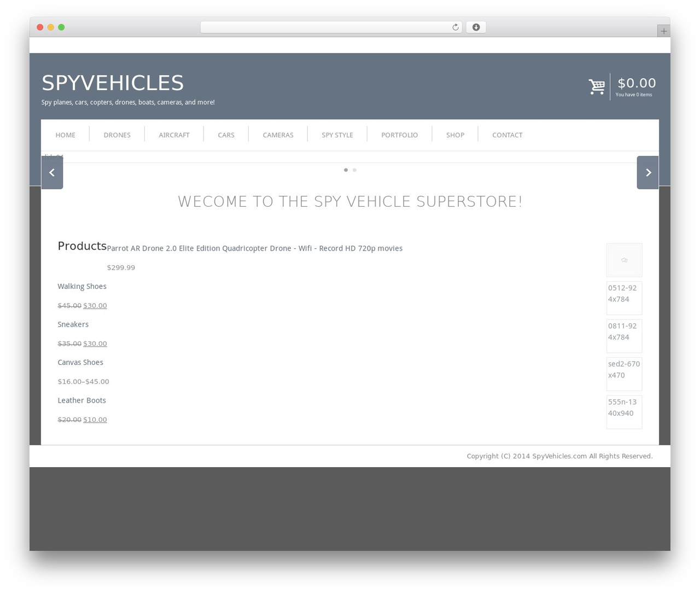Open the Canvas Shoes product link

click(80, 363)
